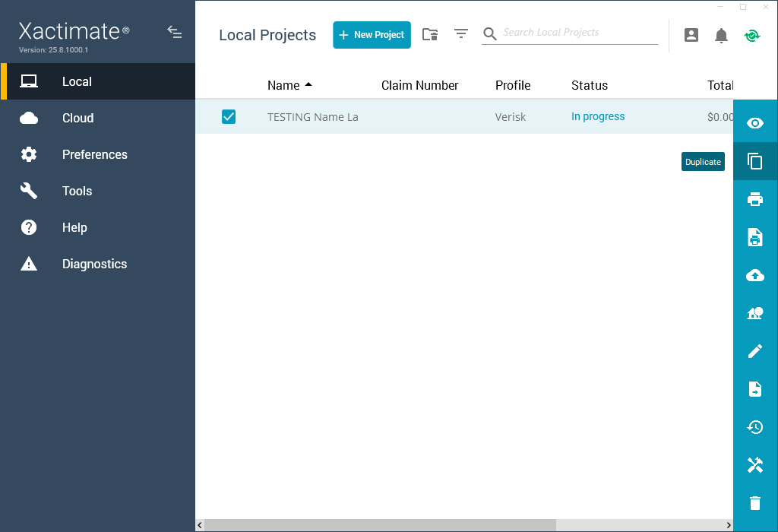Collapse the sidebar with the arrow-lines icon
Image resolution: width=778 pixels, height=532 pixels.
pos(174,32)
